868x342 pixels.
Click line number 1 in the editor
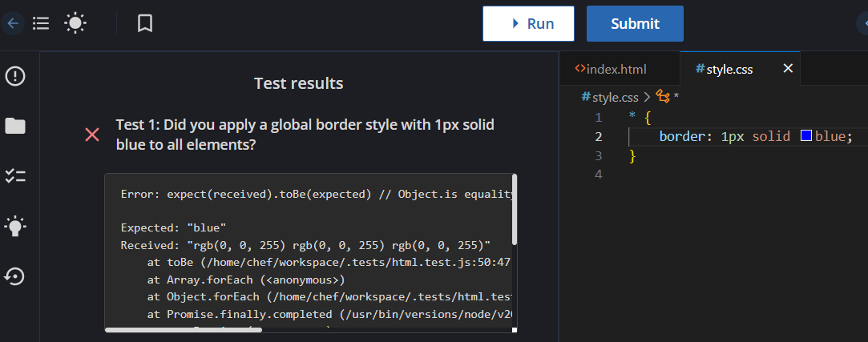coord(597,117)
